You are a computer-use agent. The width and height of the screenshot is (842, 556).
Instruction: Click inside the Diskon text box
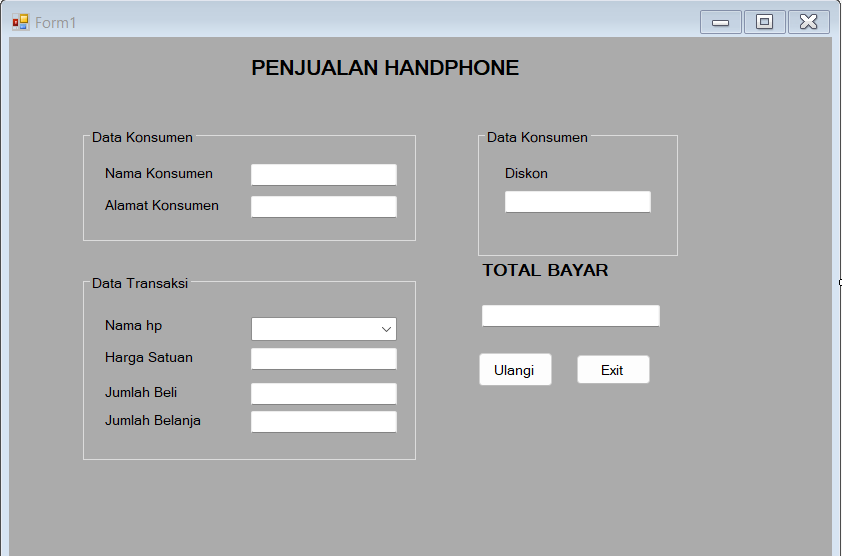[x=577, y=202]
